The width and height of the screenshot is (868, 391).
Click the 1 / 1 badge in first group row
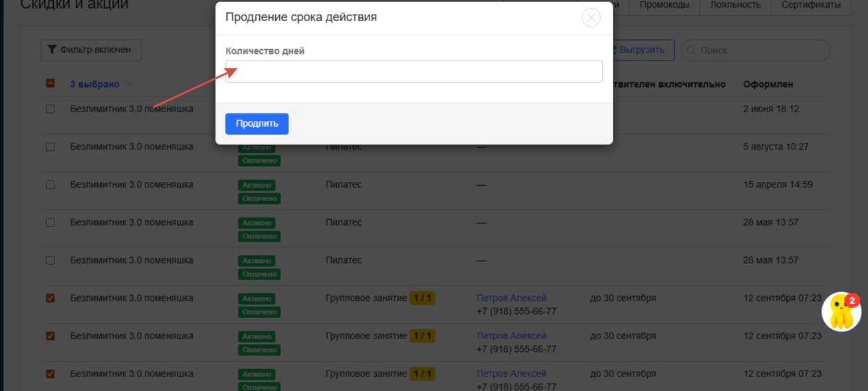point(422,298)
